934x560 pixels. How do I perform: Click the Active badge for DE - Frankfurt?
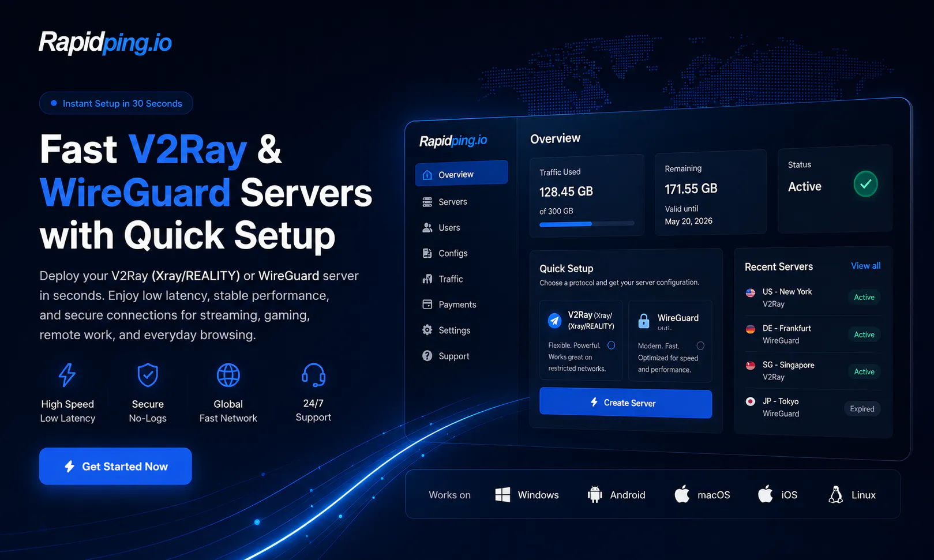[864, 335]
